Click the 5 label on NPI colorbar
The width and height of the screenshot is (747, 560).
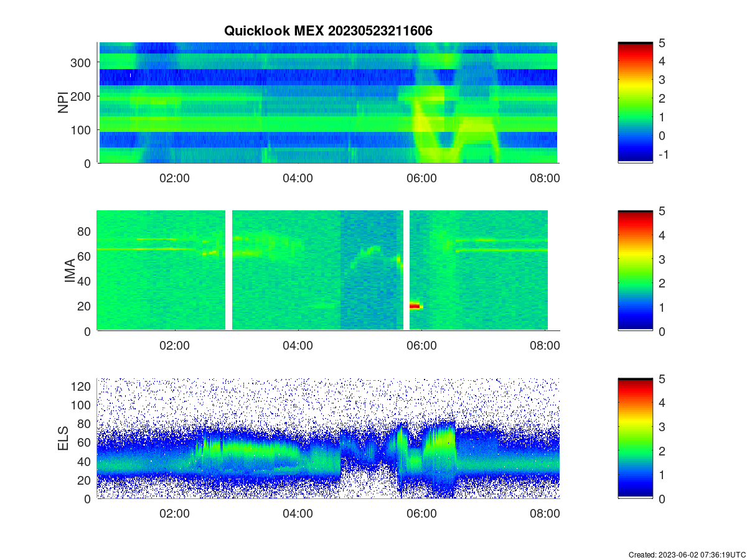662,42
